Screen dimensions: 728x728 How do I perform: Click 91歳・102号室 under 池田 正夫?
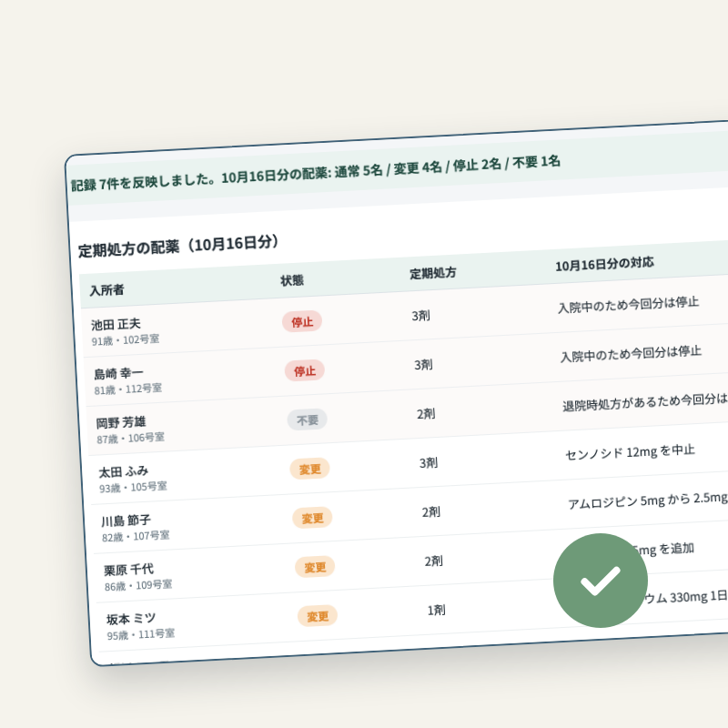pyautogui.click(x=126, y=340)
